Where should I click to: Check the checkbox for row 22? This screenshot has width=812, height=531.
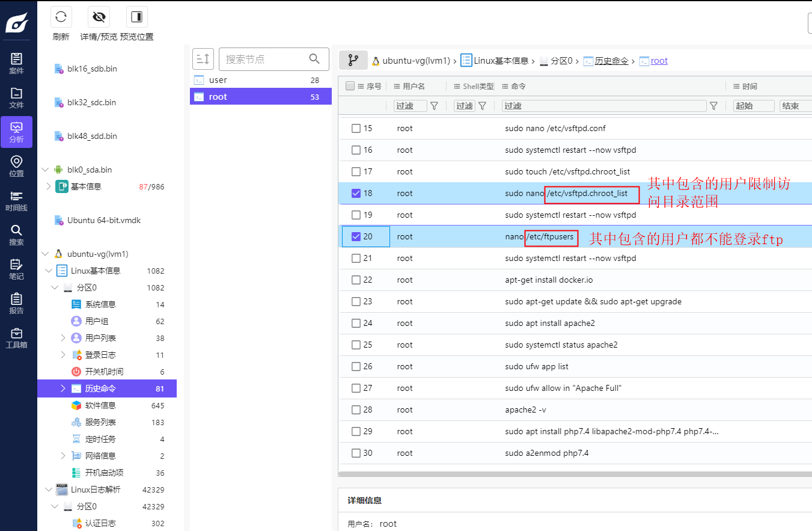click(x=356, y=280)
